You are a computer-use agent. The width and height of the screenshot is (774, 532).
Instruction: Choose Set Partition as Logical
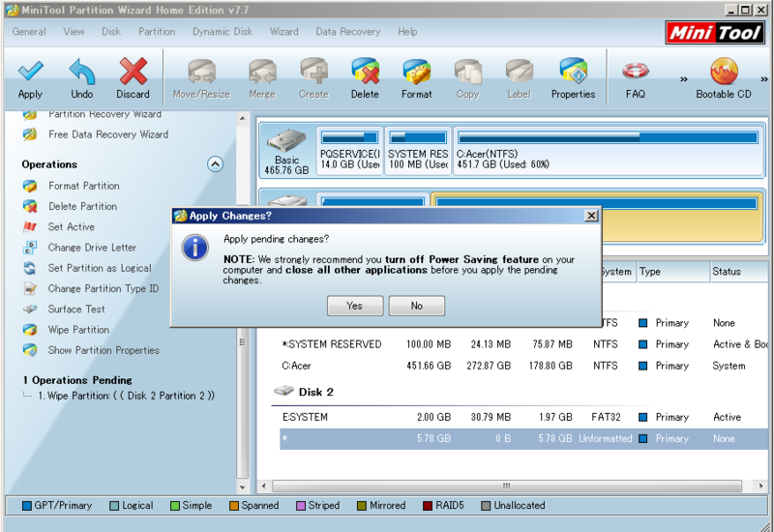click(x=100, y=268)
